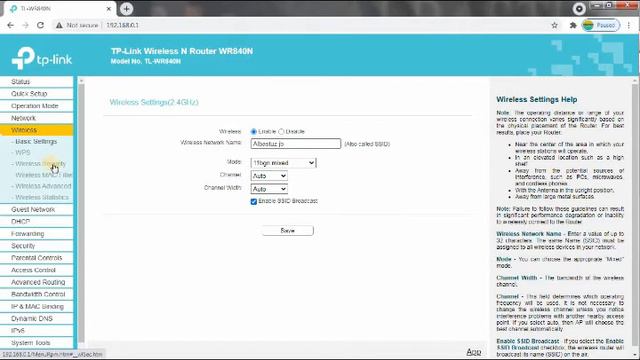Go back with the browser back arrow
This screenshot has height=360, width=640.
[x=11, y=25]
